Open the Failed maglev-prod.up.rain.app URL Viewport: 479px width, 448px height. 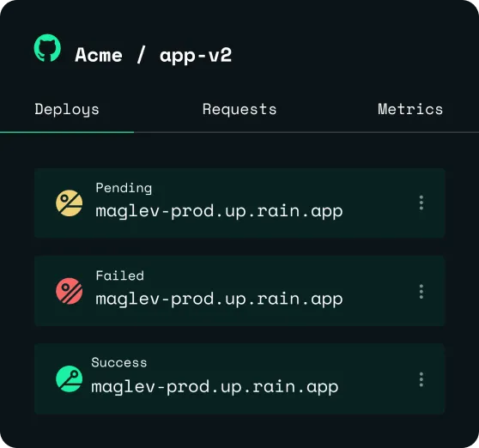[x=219, y=300]
